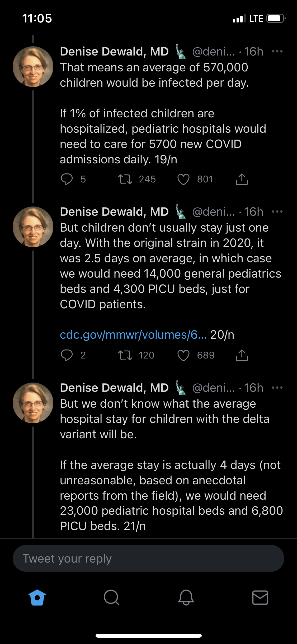The image size is (297, 644).
Task: Like the tweet with 689 likes
Action: [x=183, y=355]
